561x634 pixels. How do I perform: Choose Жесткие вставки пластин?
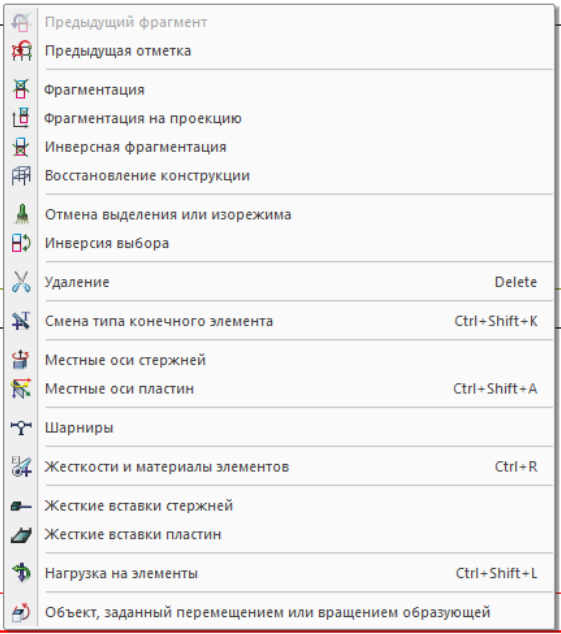pos(279,534)
